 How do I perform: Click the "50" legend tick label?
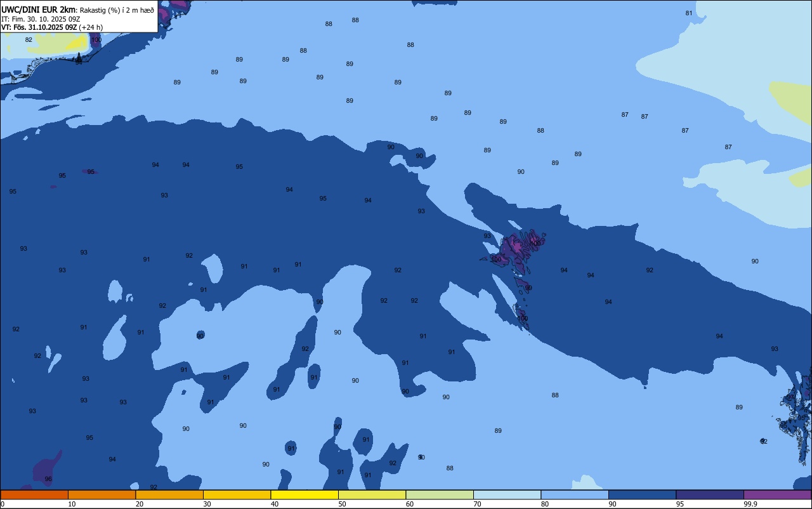[342, 504]
